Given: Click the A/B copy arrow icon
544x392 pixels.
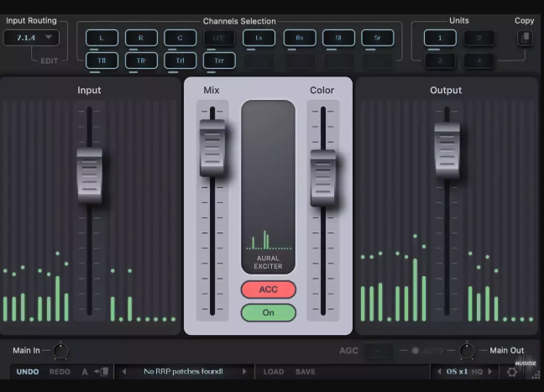Looking at the screenshot, I should tap(101, 372).
